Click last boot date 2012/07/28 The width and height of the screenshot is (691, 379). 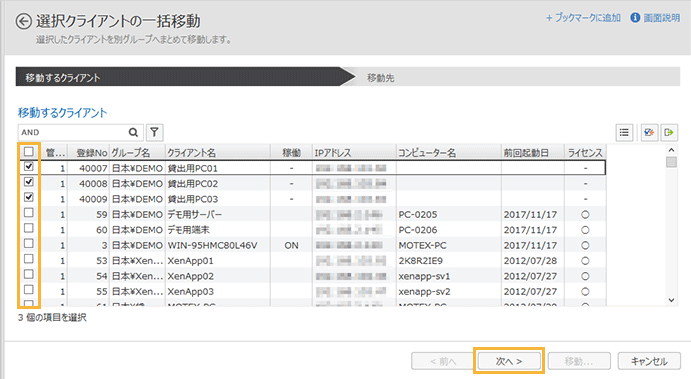coord(530,261)
